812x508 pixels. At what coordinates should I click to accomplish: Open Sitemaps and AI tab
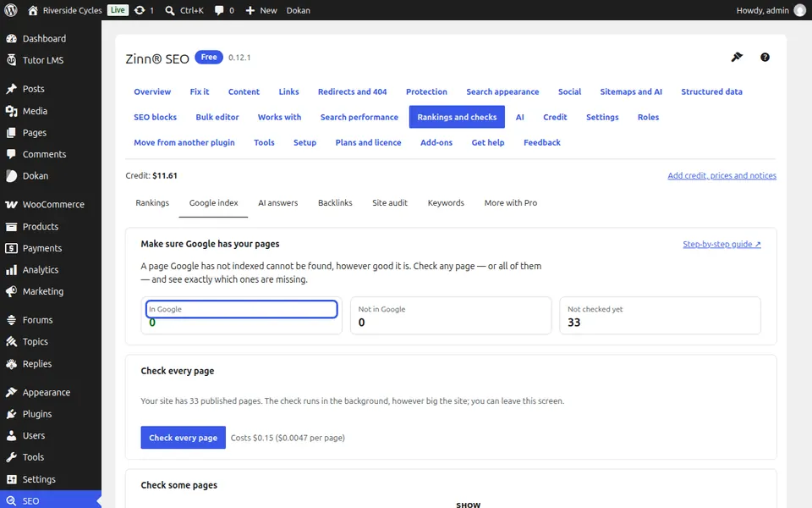pos(631,91)
